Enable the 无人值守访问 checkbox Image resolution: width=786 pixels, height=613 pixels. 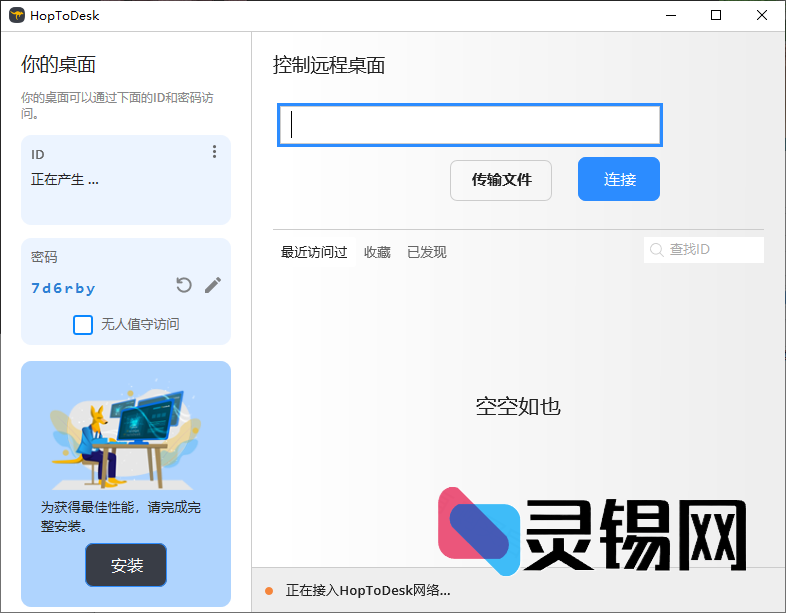(83, 325)
